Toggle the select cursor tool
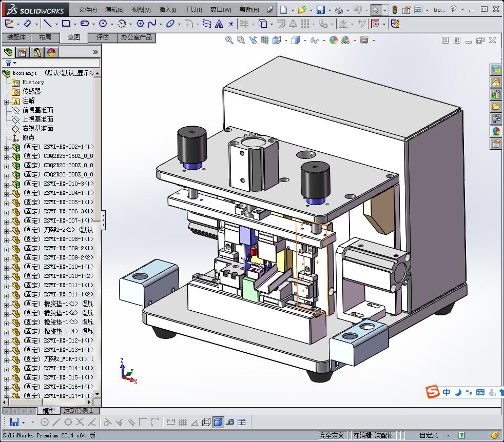Image resolution: width=504 pixels, height=442 pixels. coord(376,10)
